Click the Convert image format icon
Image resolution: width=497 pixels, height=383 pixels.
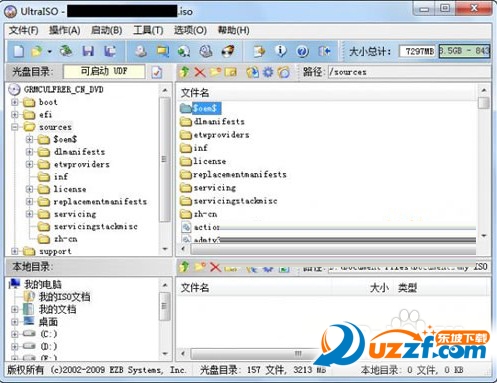click(163, 51)
